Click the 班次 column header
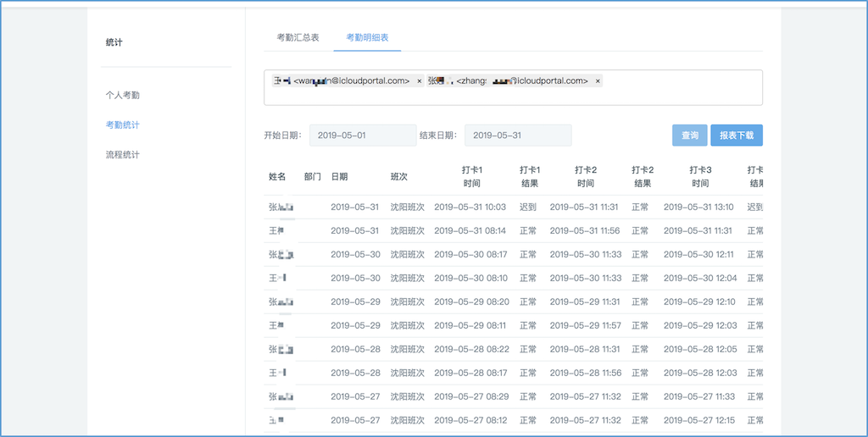 coord(398,177)
